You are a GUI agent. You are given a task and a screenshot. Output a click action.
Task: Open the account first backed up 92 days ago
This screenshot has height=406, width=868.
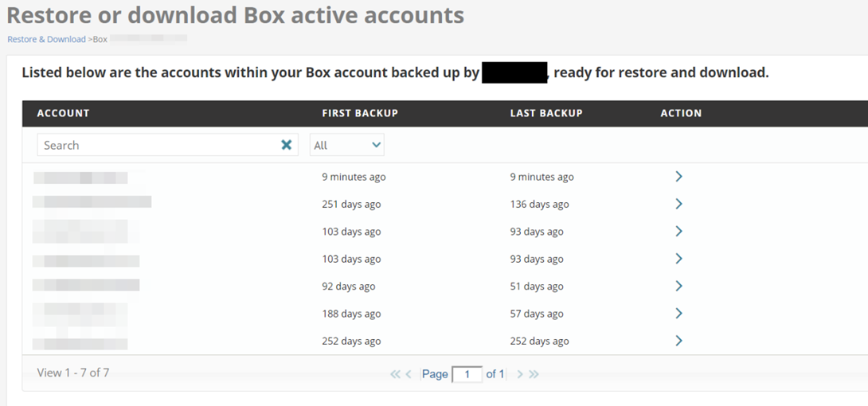pyautogui.click(x=678, y=286)
